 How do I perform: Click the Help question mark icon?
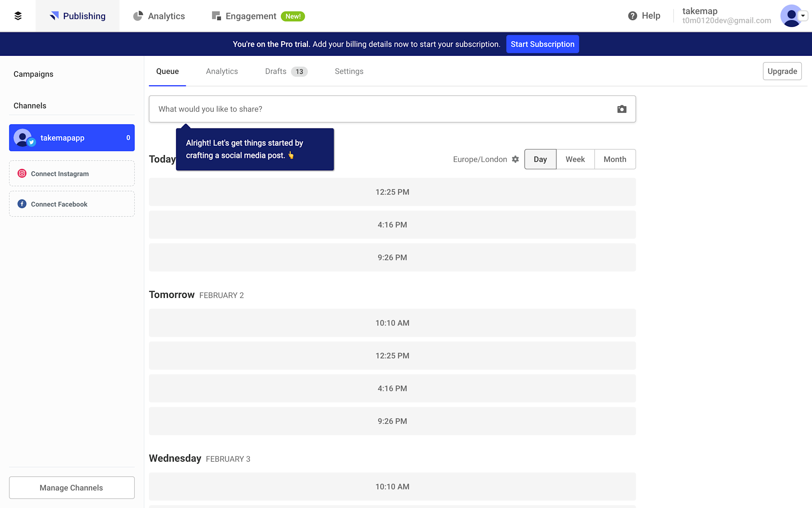pyautogui.click(x=632, y=16)
